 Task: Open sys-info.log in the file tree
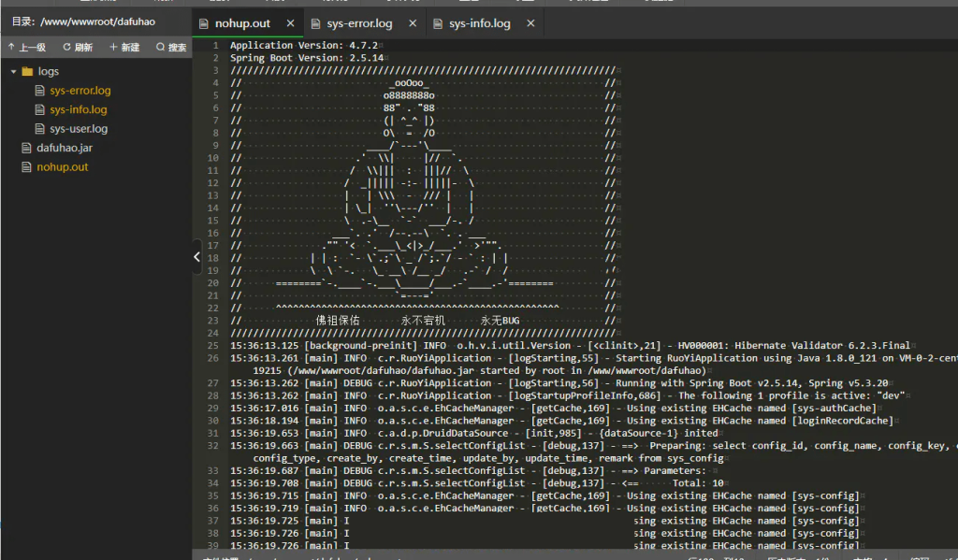(x=79, y=110)
